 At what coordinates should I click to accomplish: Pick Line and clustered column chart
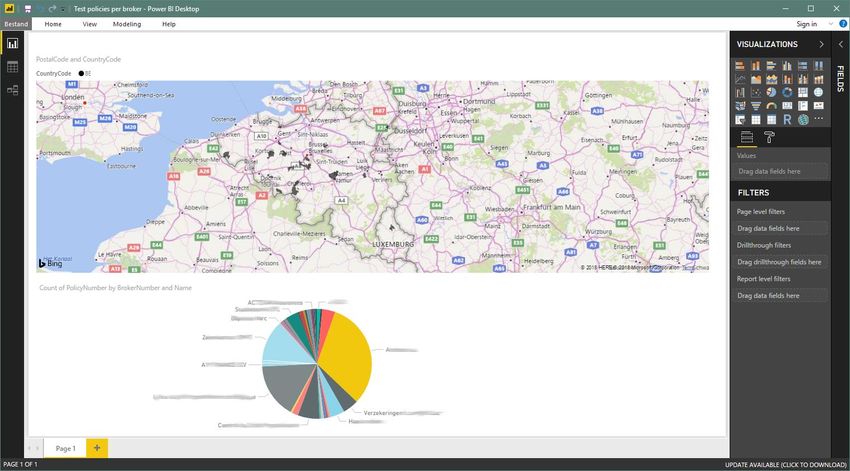(803, 79)
